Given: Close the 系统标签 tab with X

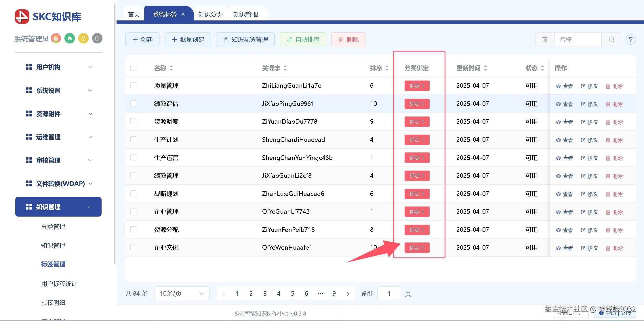Looking at the screenshot, I should pos(183,14).
